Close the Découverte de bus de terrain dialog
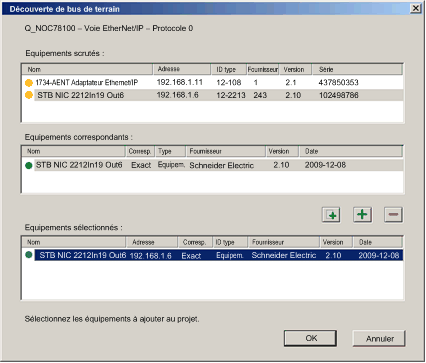The image size is (426, 363). tap(416, 8)
